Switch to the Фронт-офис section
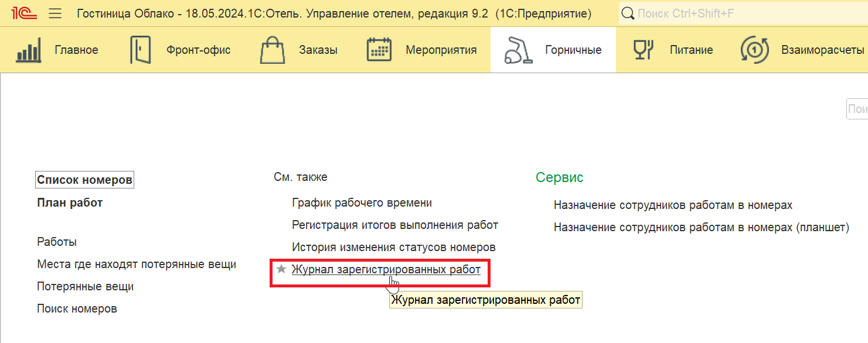 point(198,50)
